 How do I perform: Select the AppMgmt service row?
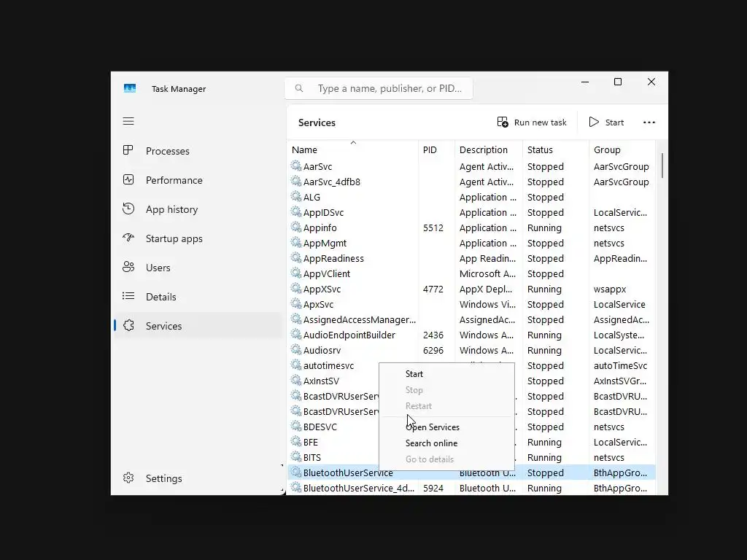(x=471, y=243)
